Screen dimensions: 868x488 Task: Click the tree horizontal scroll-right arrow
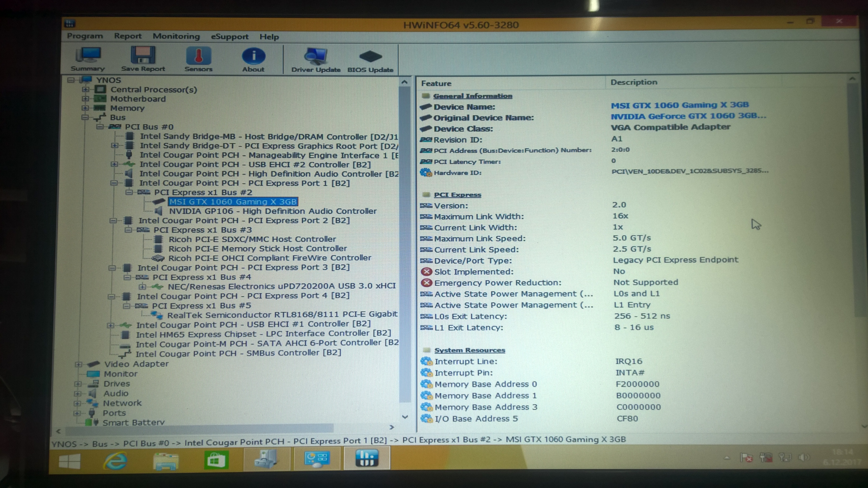coord(392,427)
